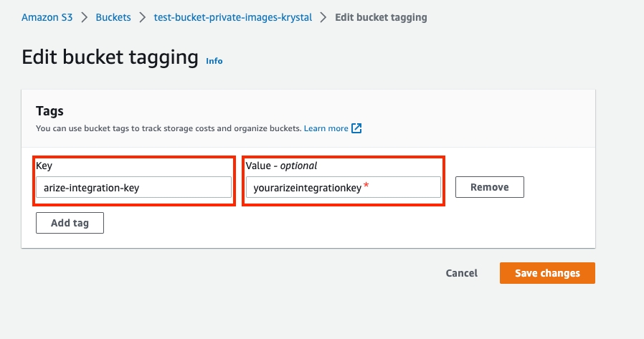Click the chevron separator after Amazon S3

(x=83, y=17)
